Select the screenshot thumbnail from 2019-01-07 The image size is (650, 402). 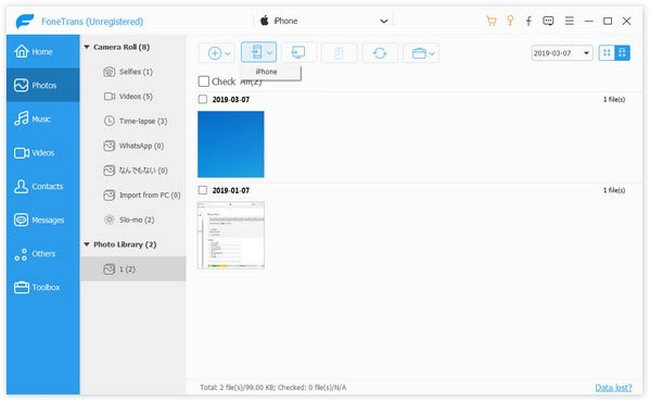[x=231, y=235]
